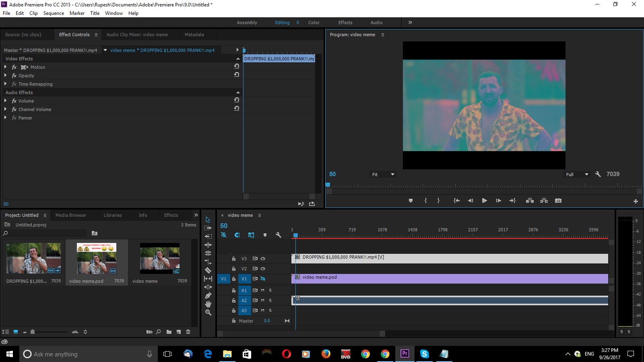Expand the Opacity effect properties
The height and width of the screenshot is (362, 644).
coord(5,75)
